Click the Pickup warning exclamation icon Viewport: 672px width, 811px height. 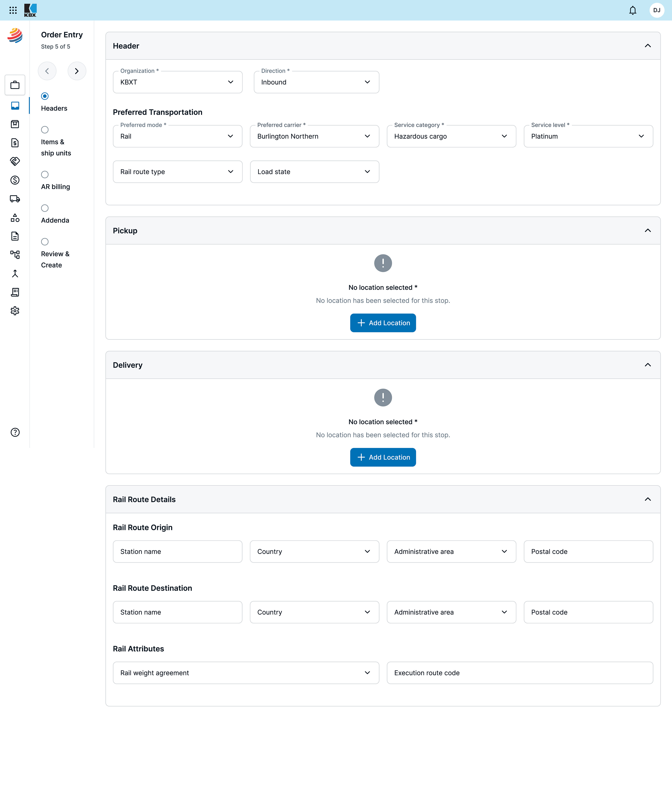point(383,263)
